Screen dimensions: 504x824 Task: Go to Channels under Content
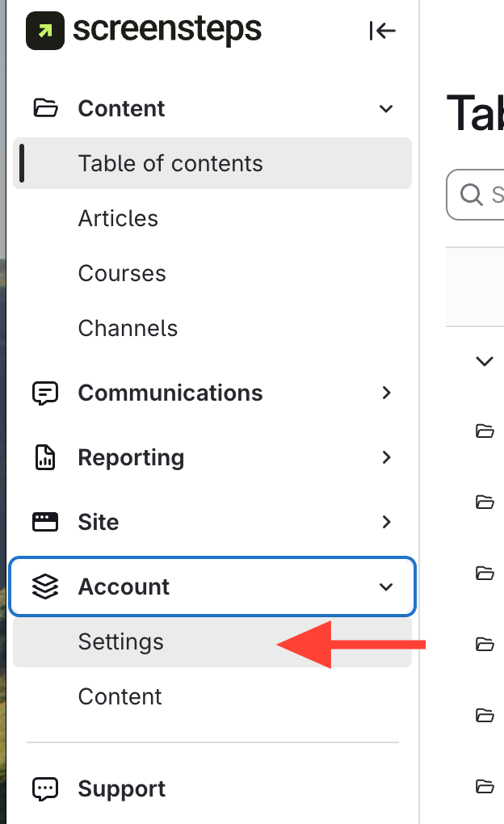point(128,328)
